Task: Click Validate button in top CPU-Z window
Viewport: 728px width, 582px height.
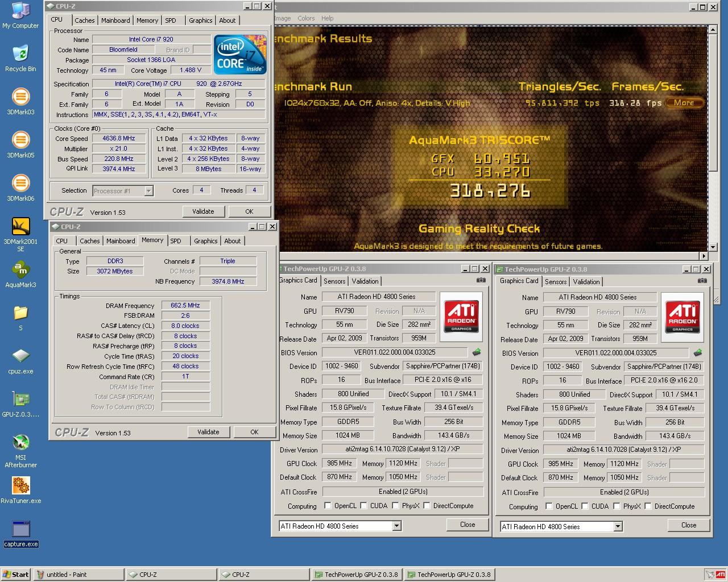Action: click(203, 211)
